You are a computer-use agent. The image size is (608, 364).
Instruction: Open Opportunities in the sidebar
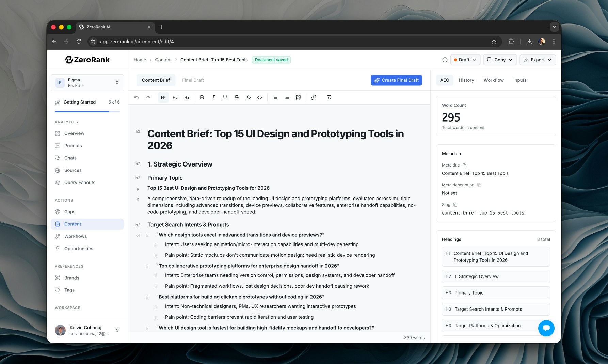tap(87, 249)
